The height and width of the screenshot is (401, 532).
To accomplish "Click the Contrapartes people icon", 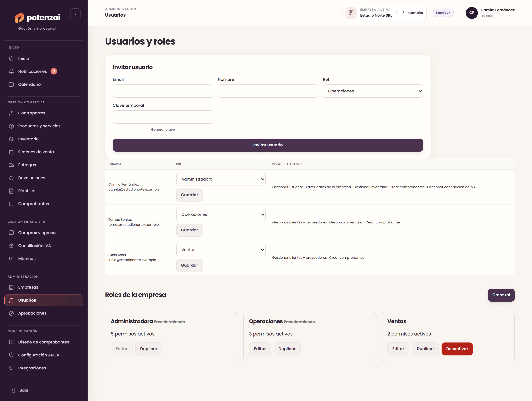I will click(x=11, y=113).
